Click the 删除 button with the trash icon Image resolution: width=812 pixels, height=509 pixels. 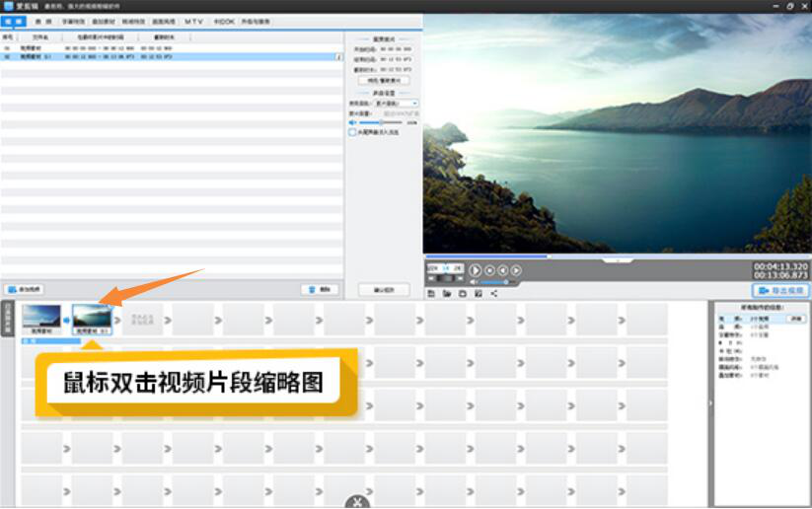click(320, 289)
